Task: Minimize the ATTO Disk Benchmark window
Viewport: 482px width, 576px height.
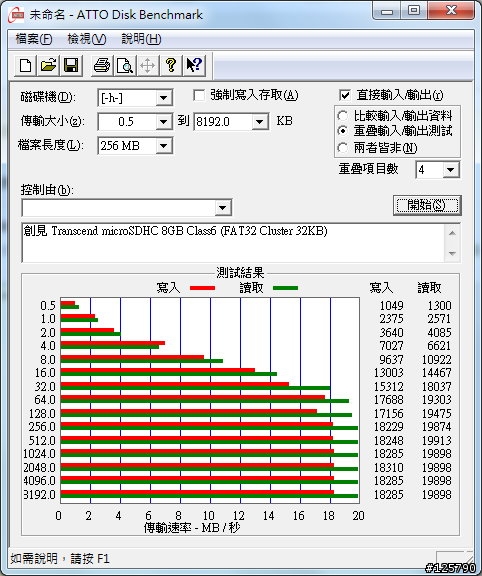Action: point(387,11)
